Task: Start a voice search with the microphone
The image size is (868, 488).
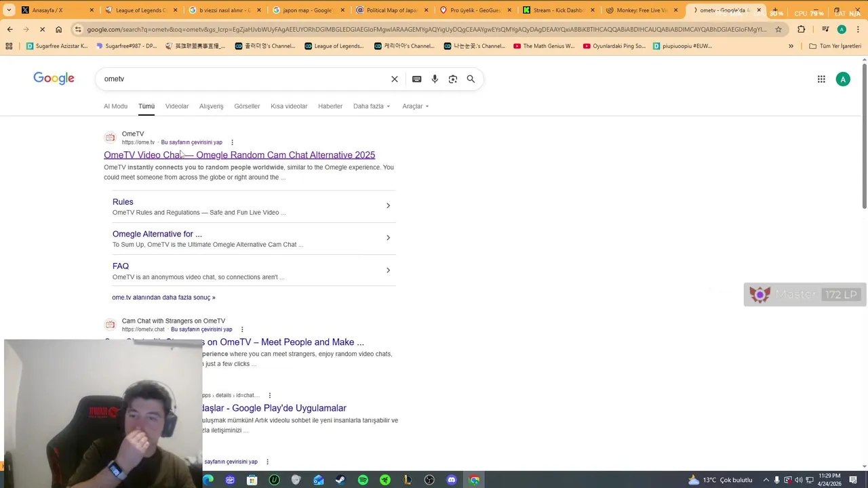Action: coord(435,79)
